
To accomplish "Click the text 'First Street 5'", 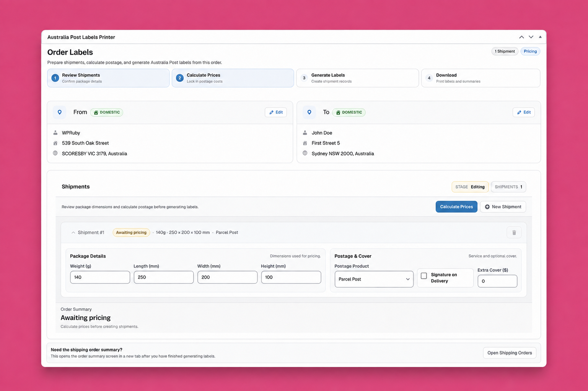I will [x=326, y=143].
